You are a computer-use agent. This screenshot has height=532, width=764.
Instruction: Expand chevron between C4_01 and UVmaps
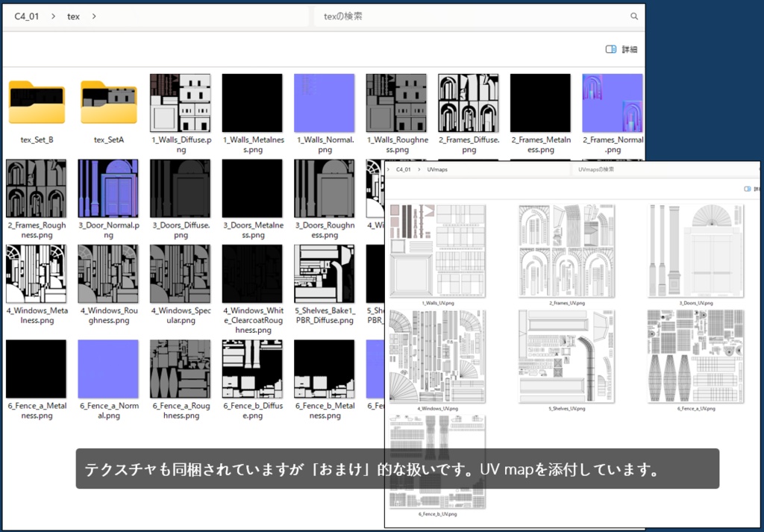419,169
